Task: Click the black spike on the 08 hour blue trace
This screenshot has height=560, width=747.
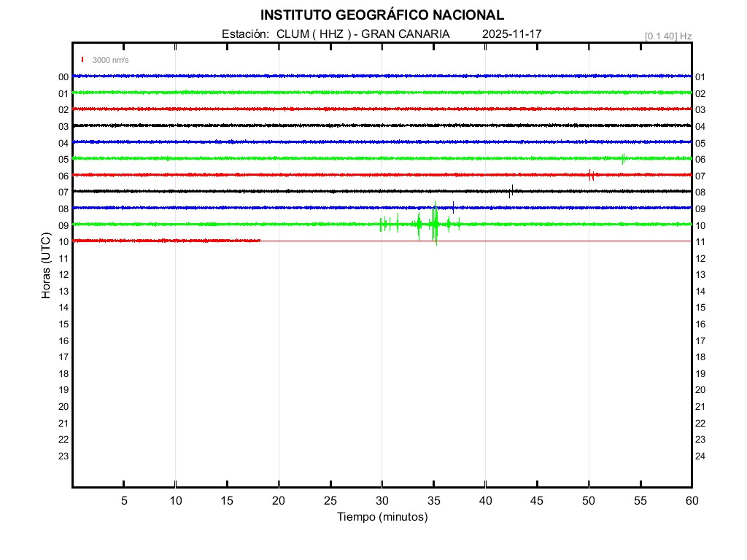Action: pos(453,207)
